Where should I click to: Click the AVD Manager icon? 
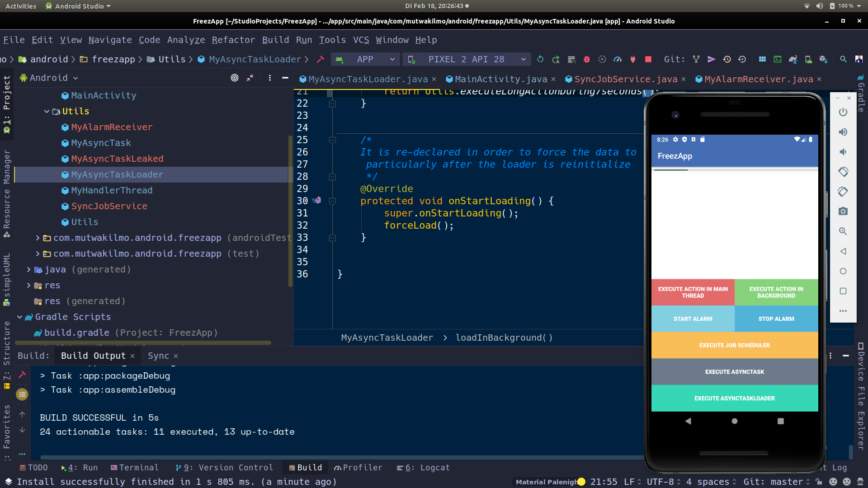(x=808, y=59)
